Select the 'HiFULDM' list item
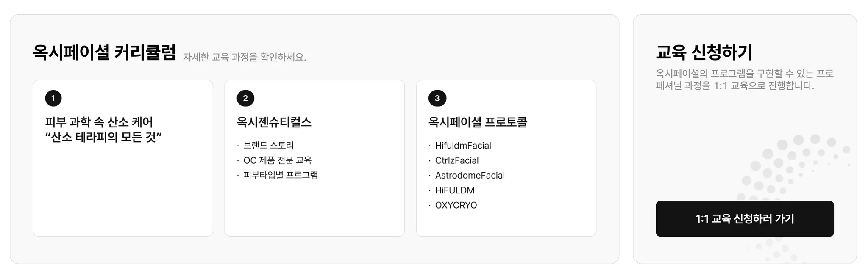 (x=454, y=190)
